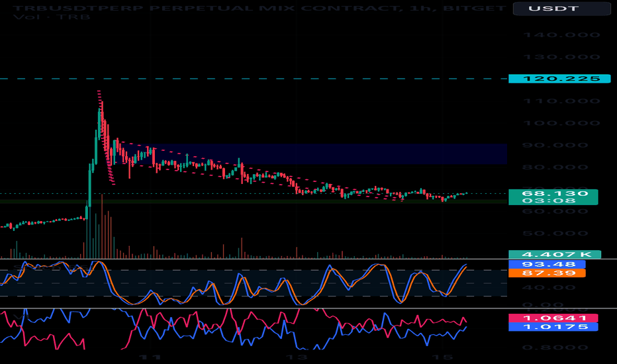This screenshot has height=364, width=617.
Task: Select the teal dashed 120.225 horizontal line
Action: pos(254,79)
